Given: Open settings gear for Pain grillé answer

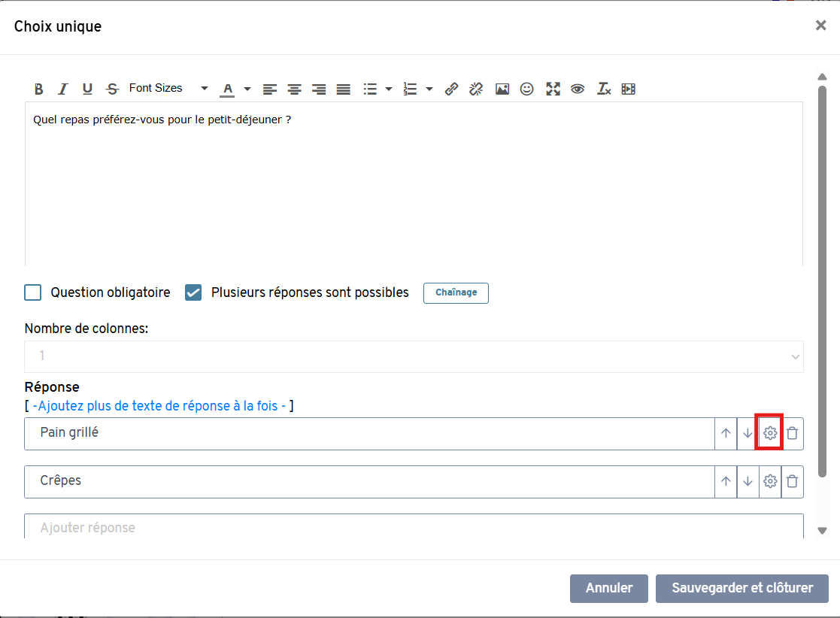Looking at the screenshot, I should pyautogui.click(x=769, y=433).
